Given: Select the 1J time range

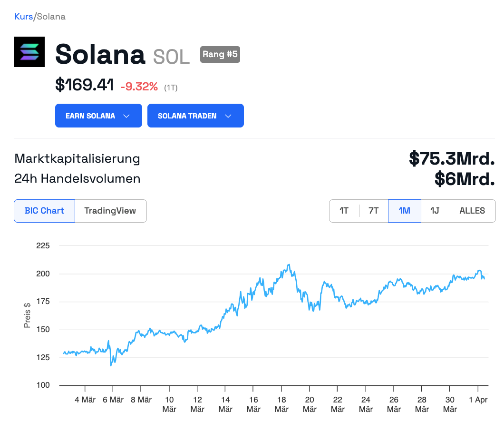Looking at the screenshot, I should click(x=435, y=211).
